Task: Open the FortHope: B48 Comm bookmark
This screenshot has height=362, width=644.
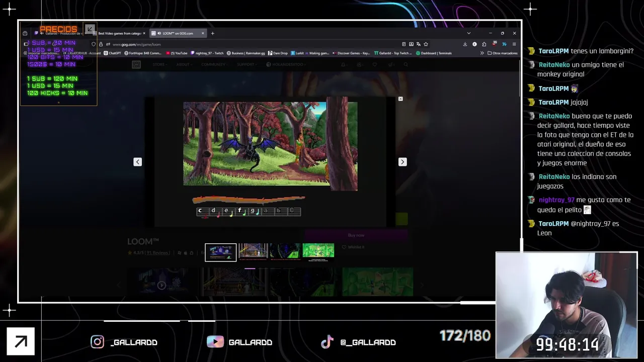Action: (143, 53)
